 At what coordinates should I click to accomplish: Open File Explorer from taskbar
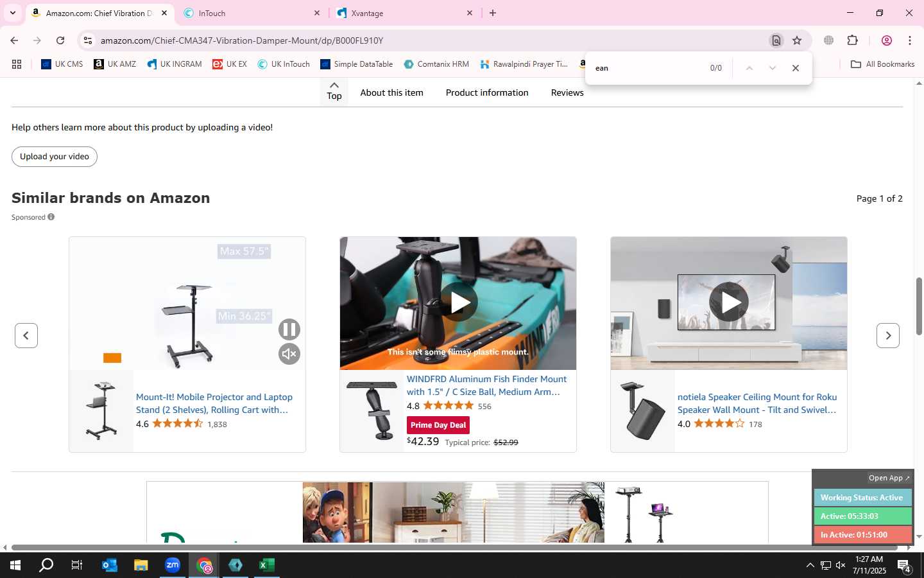coord(141,565)
